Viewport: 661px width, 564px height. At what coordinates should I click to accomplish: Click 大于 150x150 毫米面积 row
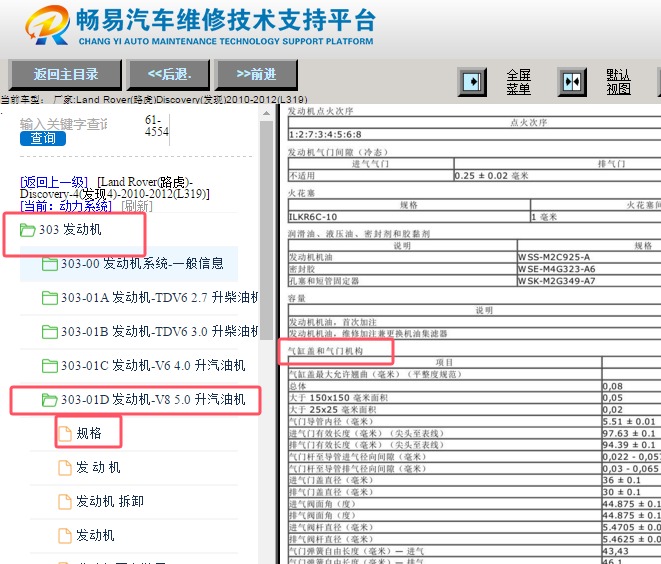[338, 398]
